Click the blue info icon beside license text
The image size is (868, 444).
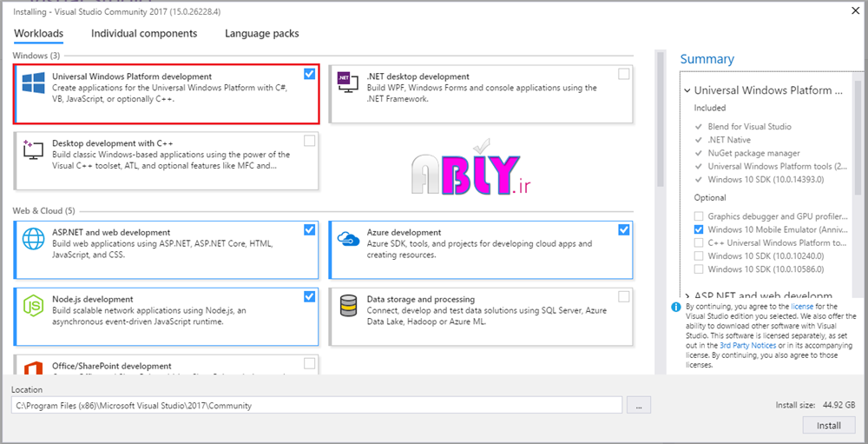click(675, 307)
